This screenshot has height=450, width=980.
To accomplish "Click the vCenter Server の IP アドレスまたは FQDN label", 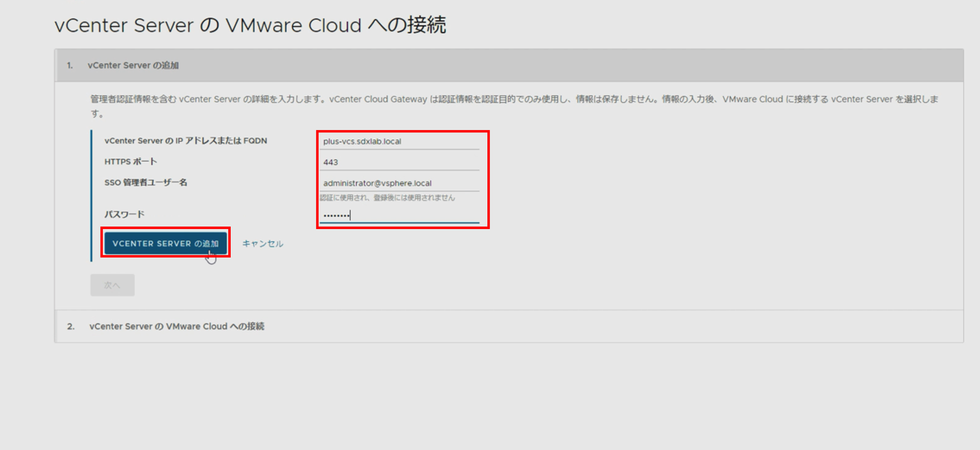I will click(x=186, y=141).
